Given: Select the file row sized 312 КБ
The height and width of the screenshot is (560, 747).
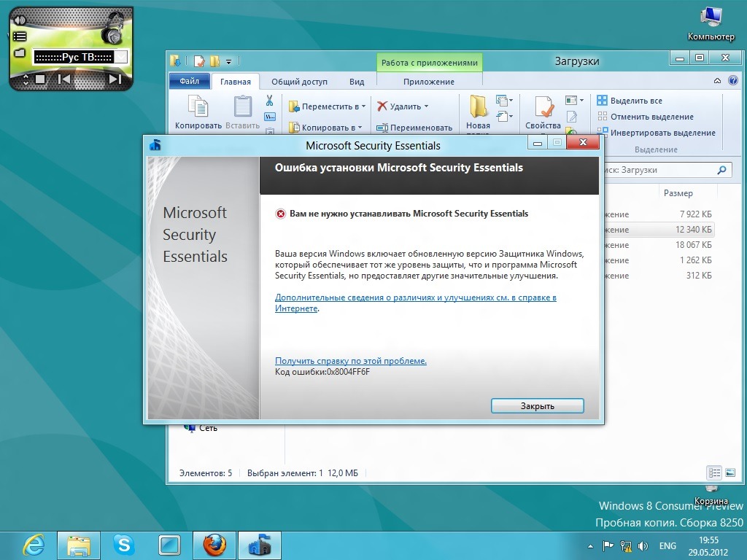Looking at the screenshot, I should (659, 275).
